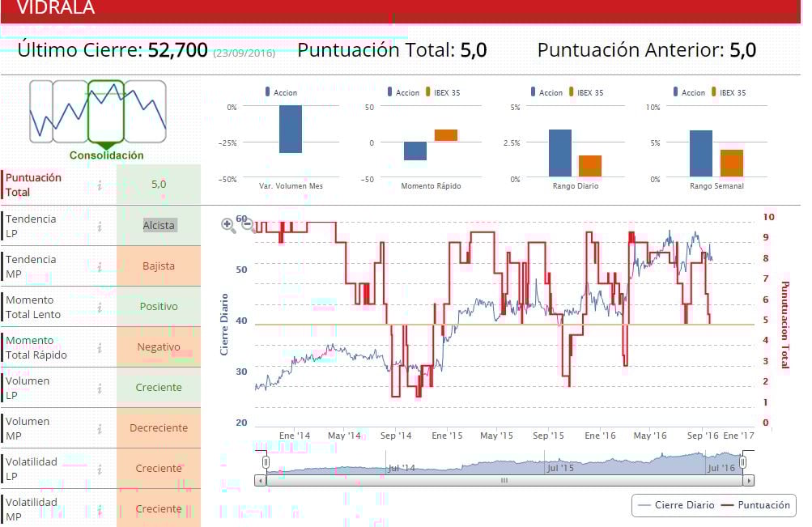The height and width of the screenshot is (527, 812).
Task: Toggle Accion legend in Rango Semanal chart
Action: [689, 92]
